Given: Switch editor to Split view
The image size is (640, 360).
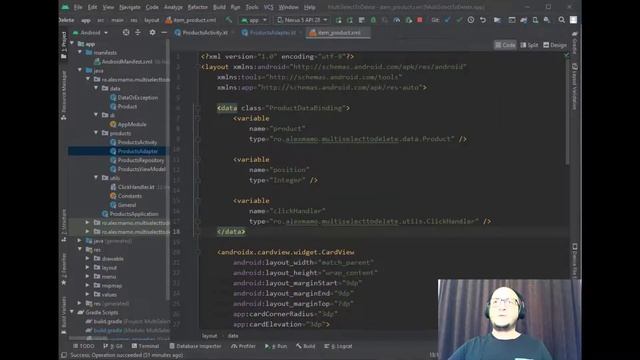Looking at the screenshot, I should click(x=529, y=45).
